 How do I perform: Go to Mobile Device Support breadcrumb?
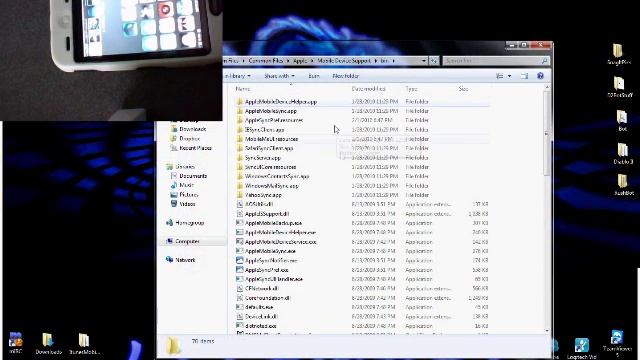pos(344,61)
